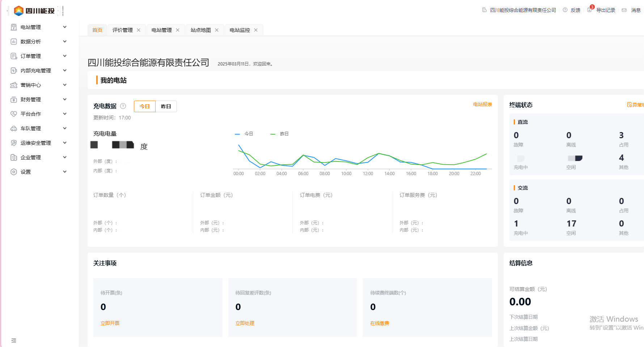The image size is (644, 347).
Task: Expand the 企业管理 menu chevron
Action: click(65, 157)
